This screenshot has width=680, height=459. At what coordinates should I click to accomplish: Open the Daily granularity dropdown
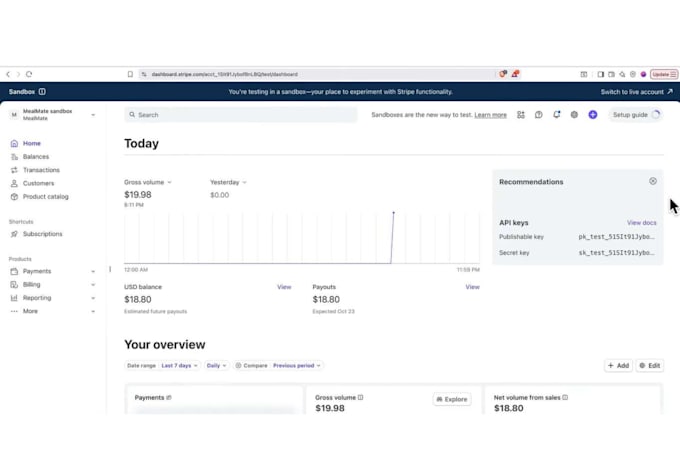coord(216,366)
